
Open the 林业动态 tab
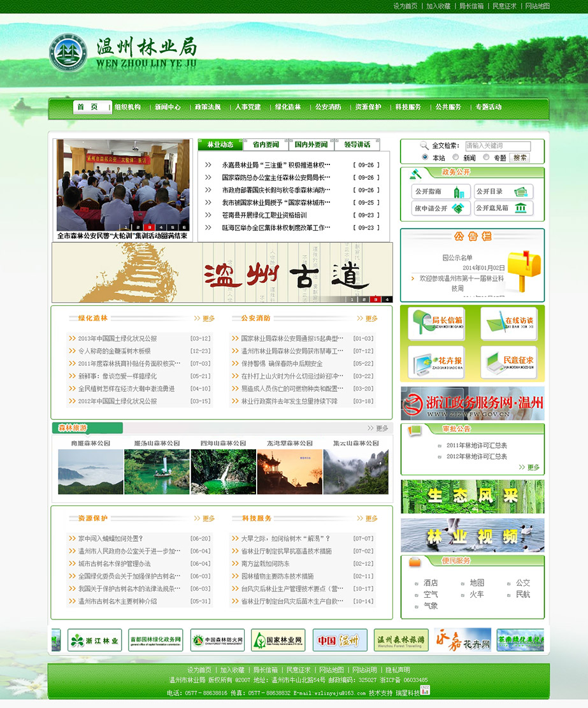220,145
